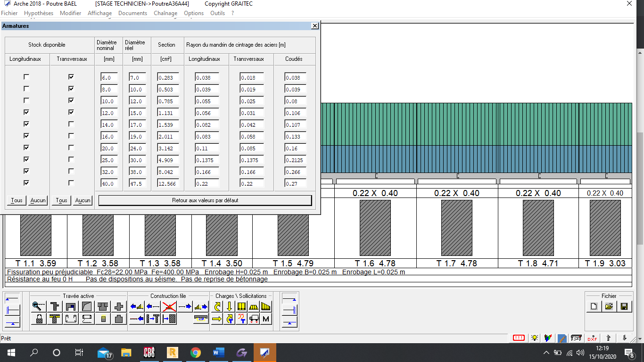Image resolution: width=644 pixels, height=362 pixels.
Task: Open the Affichage menu
Action: pos(100,13)
